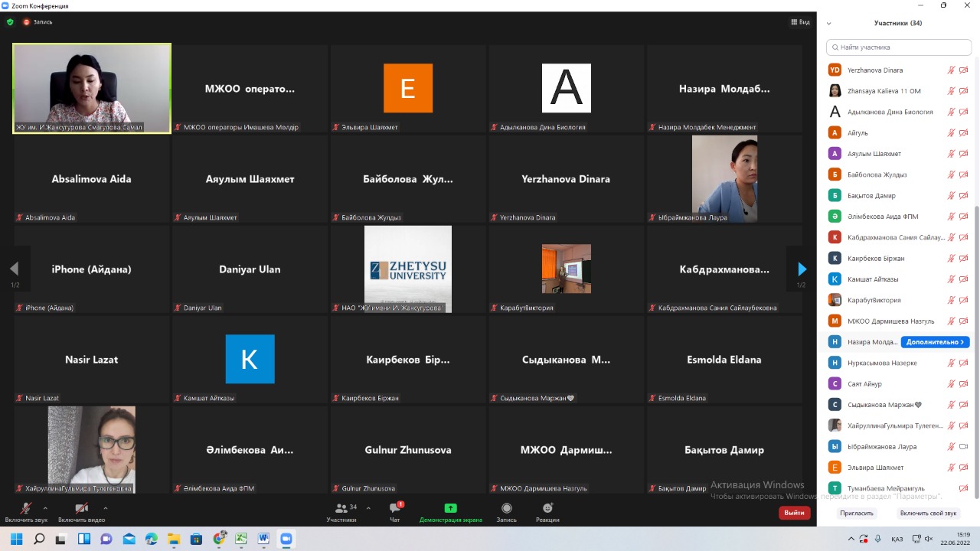Click the Дополнительно button for Назира
The height and width of the screenshot is (551, 980).
(x=935, y=342)
